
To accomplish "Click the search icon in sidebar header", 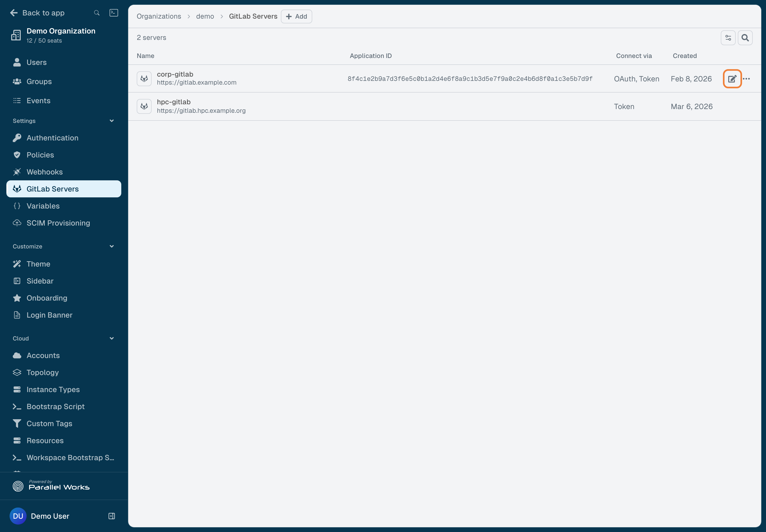I will 97,13.
